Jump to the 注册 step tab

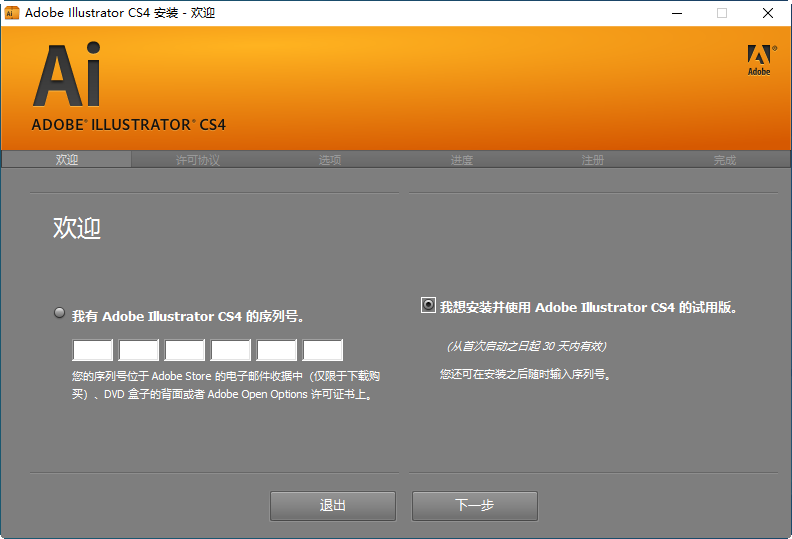pyautogui.click(x=593, y=159)
